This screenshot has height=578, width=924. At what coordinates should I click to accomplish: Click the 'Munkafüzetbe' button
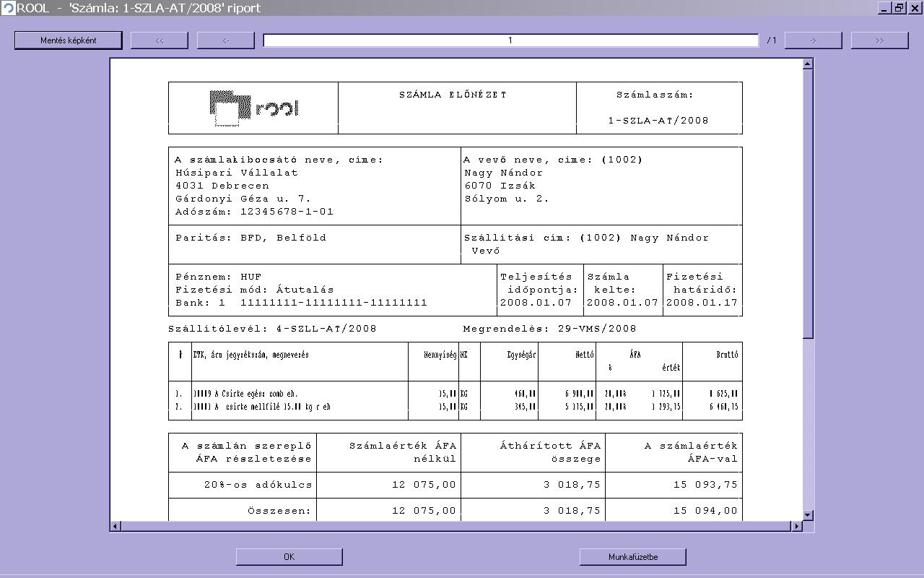pos(633,556)
